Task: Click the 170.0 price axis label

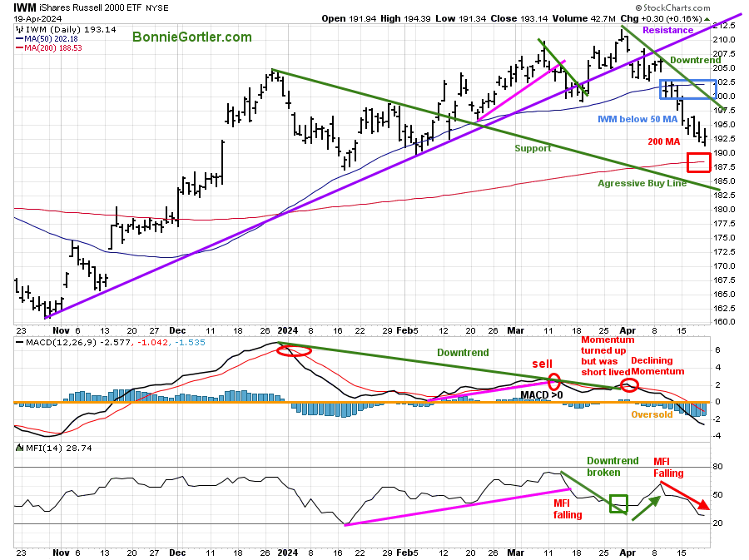Action: (724, 266)
